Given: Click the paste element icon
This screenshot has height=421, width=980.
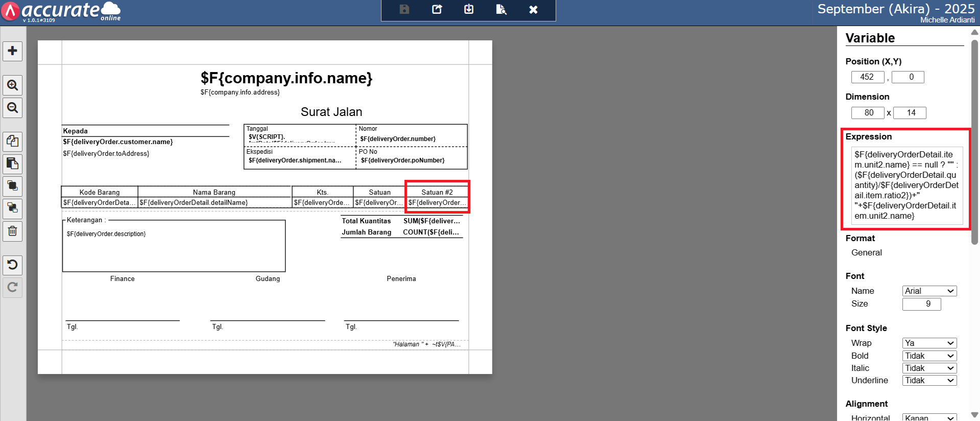Looking at the screenshot, I should [x=13, y=164].
